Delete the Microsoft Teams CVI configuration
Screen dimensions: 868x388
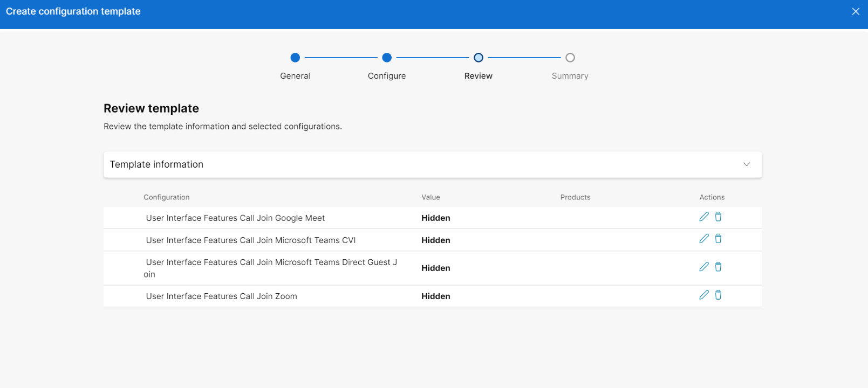coord(718,239)
